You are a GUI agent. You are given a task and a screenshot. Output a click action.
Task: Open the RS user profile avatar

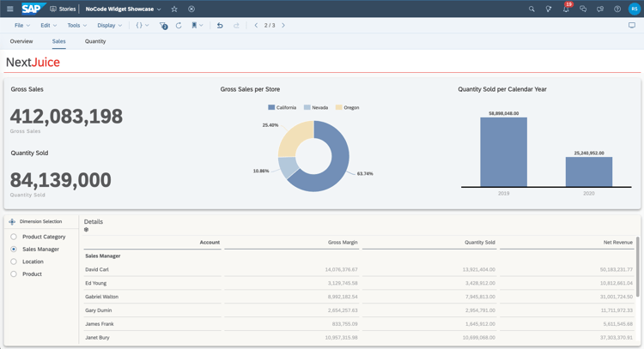coord(635,9)
